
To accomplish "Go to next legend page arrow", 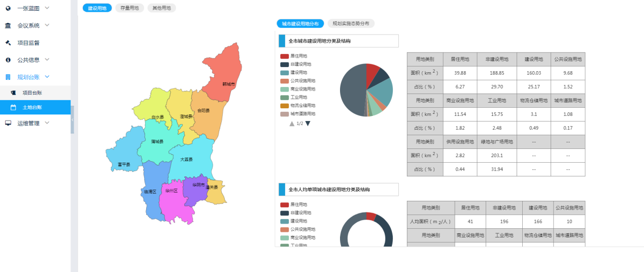I will click(x=308, y=124).
